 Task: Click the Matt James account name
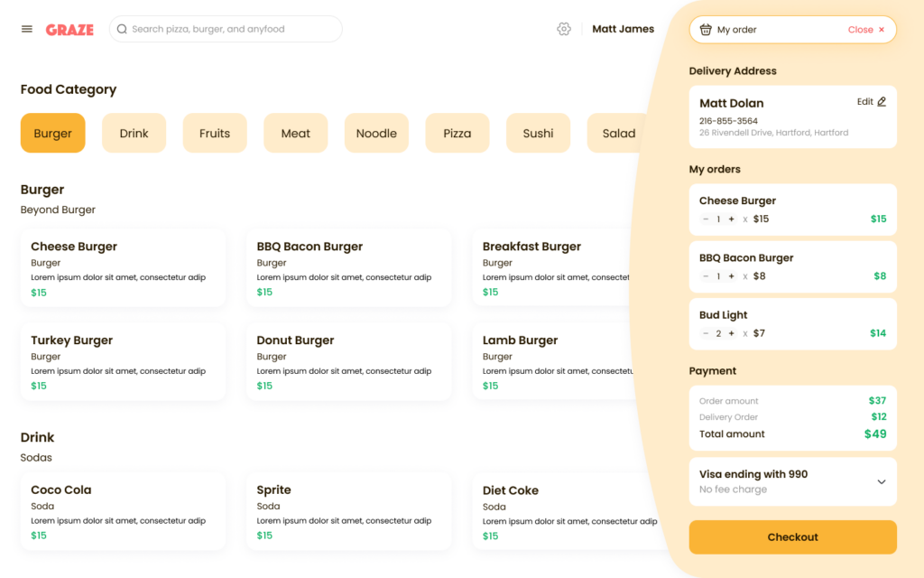[623, 28]
